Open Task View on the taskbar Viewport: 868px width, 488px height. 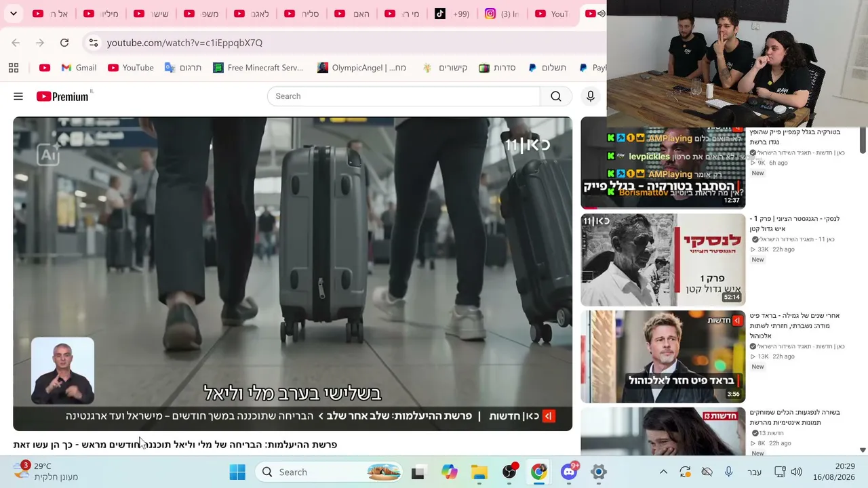418,472
